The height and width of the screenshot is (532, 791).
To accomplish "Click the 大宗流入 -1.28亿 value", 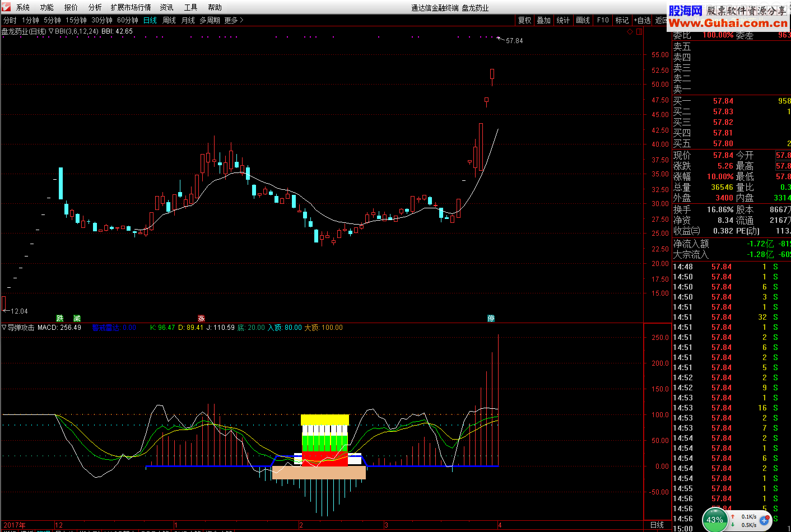I will 761,254.
